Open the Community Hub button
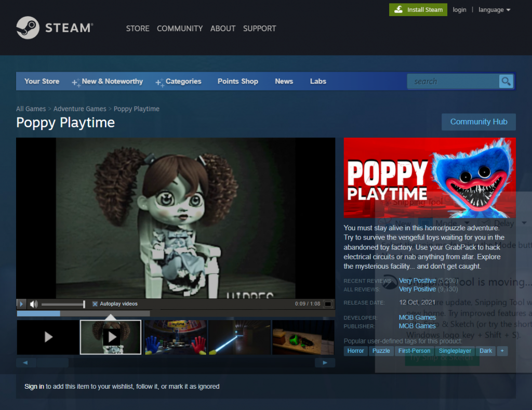Viewport: 532px width, 410px height. tap(478, 122)
